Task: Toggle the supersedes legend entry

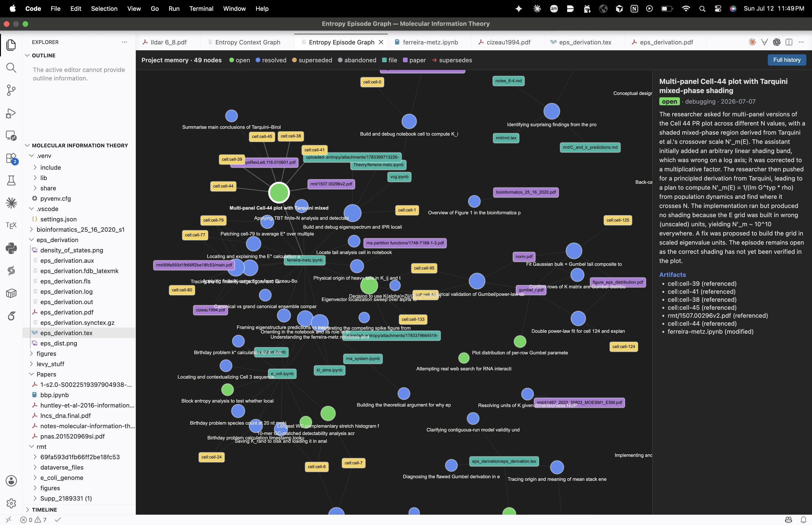Action: click(x=452, y=60)
